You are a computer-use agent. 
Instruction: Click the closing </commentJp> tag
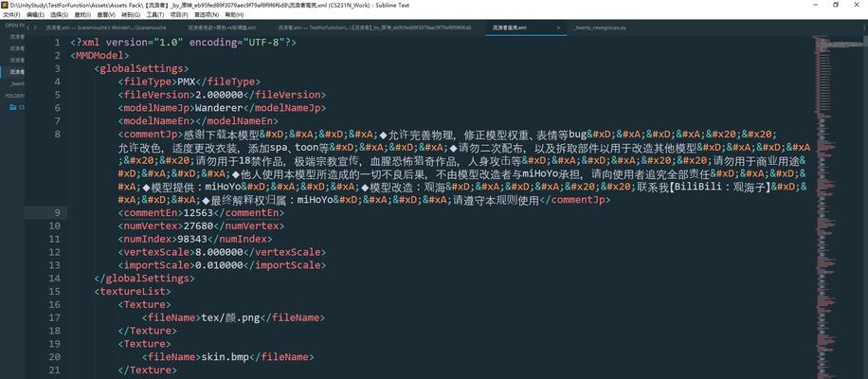point(574,200)
